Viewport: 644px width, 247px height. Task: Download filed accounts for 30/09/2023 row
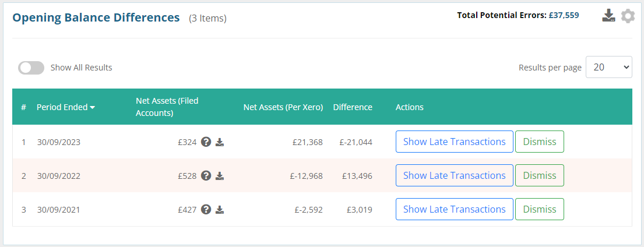[x=220, y=142]
